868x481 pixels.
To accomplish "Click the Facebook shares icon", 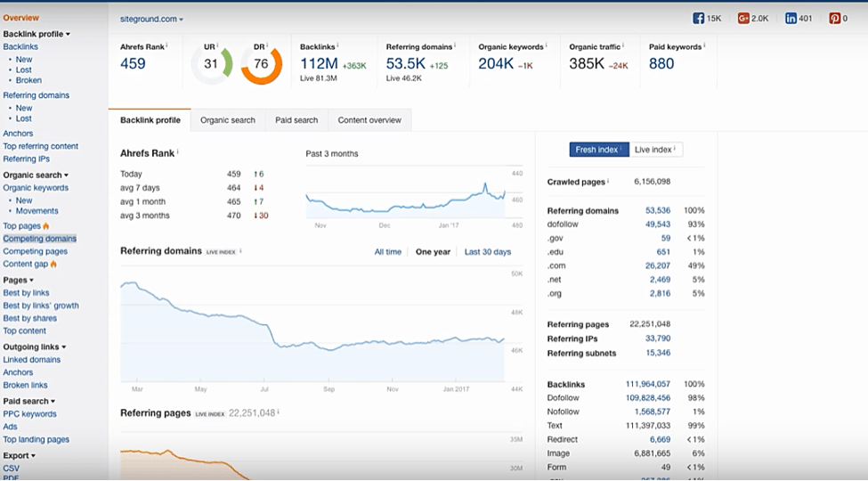I will (698, 19).
